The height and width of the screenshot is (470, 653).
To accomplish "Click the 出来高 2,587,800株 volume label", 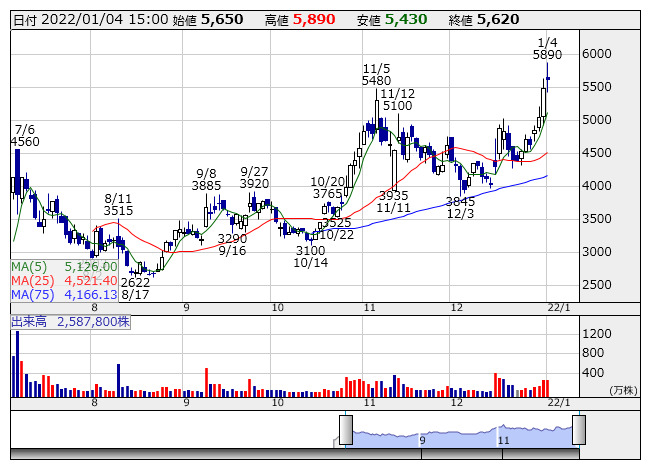I will [70, 322].
